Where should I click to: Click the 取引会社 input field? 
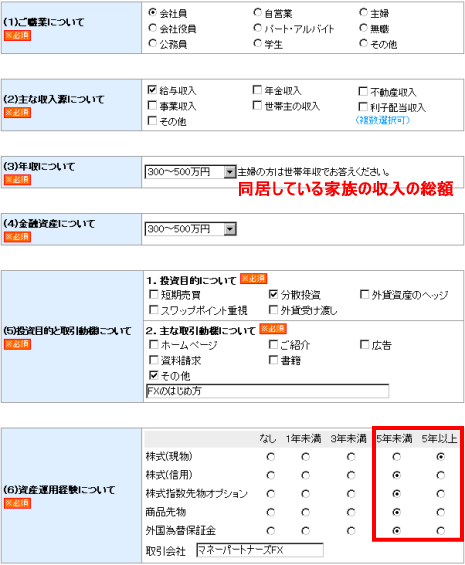260,550
